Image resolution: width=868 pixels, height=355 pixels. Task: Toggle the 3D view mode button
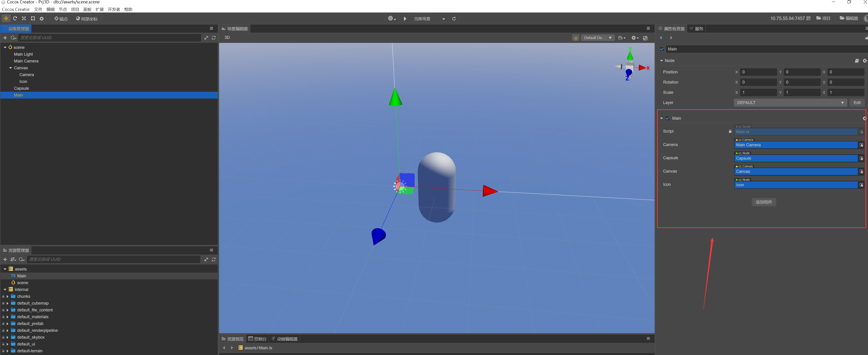(227, 38)
